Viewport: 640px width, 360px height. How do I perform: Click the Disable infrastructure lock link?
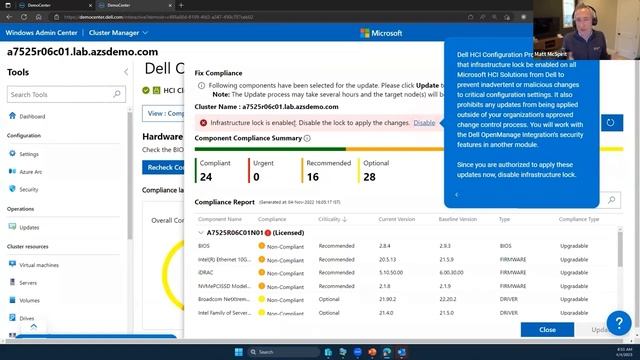click(424, 123)
